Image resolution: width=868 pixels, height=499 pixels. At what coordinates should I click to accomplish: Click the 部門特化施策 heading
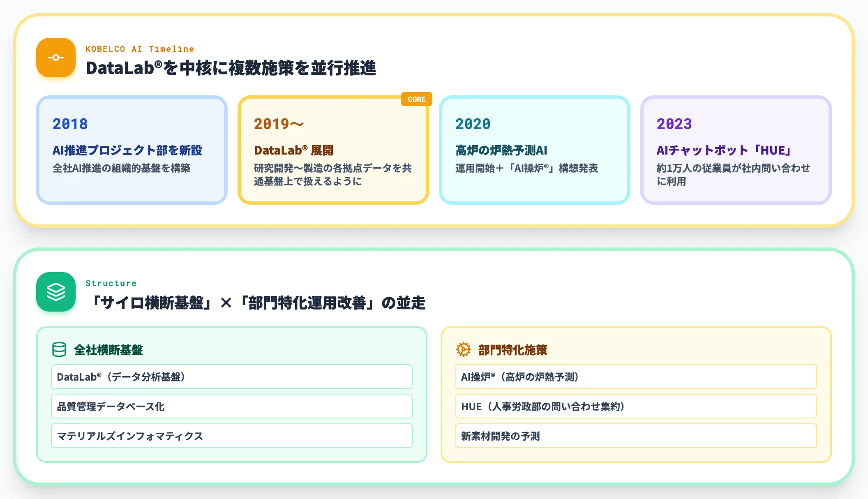pos(513,350)
